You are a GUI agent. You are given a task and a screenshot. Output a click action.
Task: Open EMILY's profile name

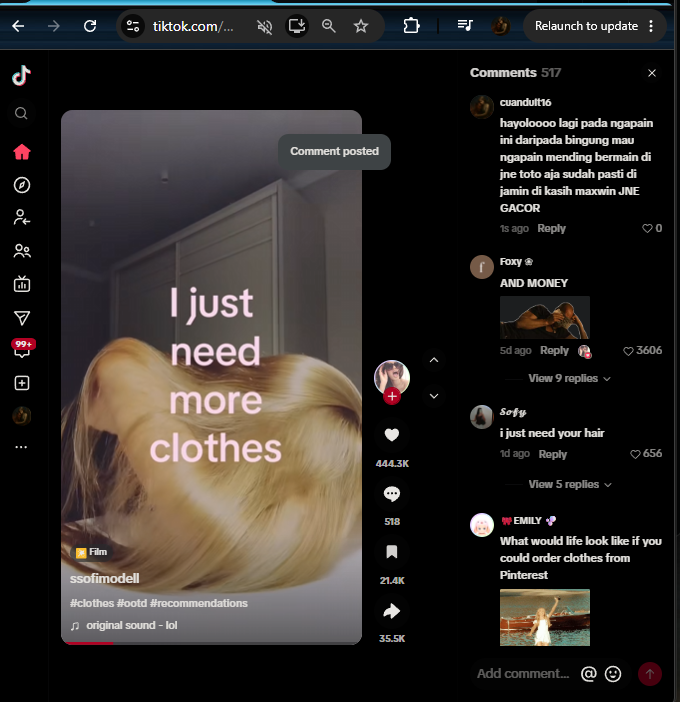point(528,521)
